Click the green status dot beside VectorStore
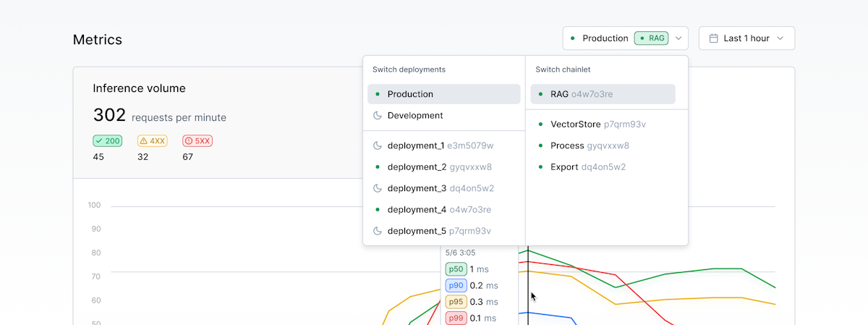868x325 pixels. (540, 124)
